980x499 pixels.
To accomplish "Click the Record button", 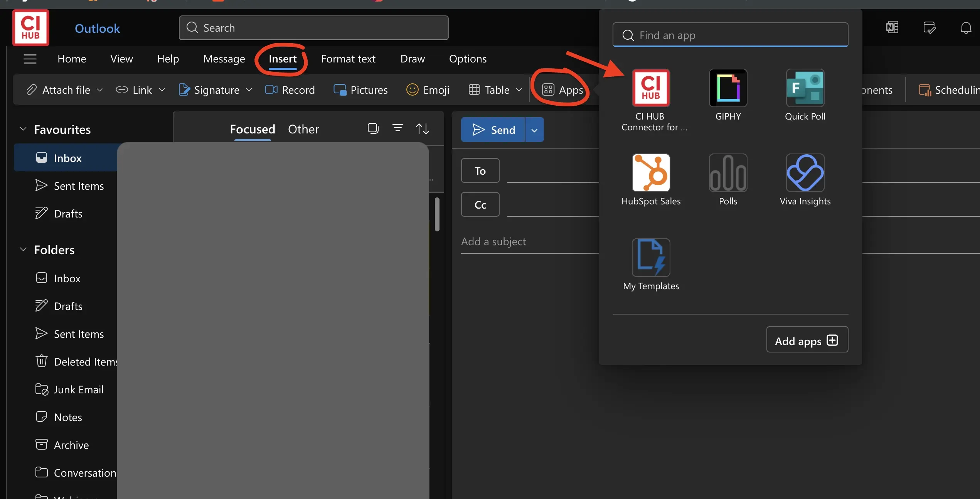I will (x=290, y=89).
